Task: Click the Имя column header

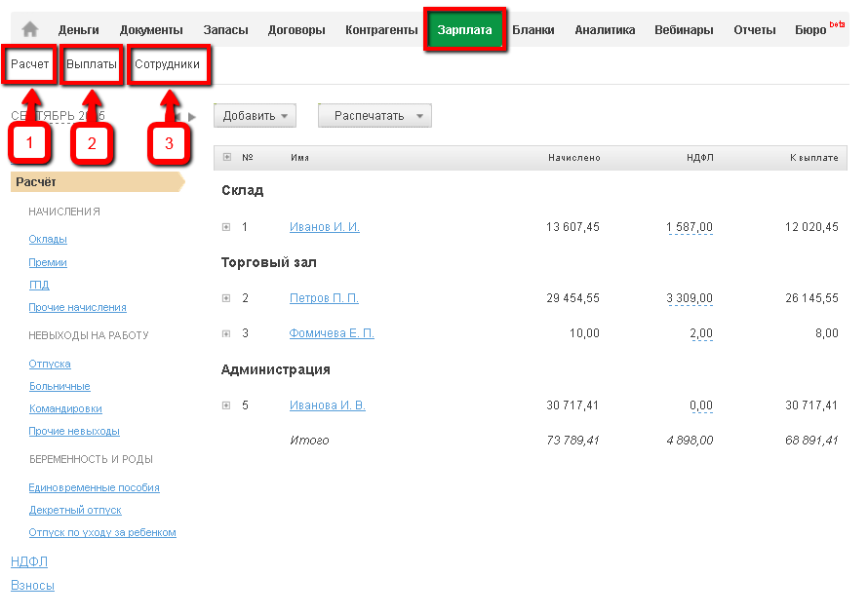Action: tap(300, 158)
